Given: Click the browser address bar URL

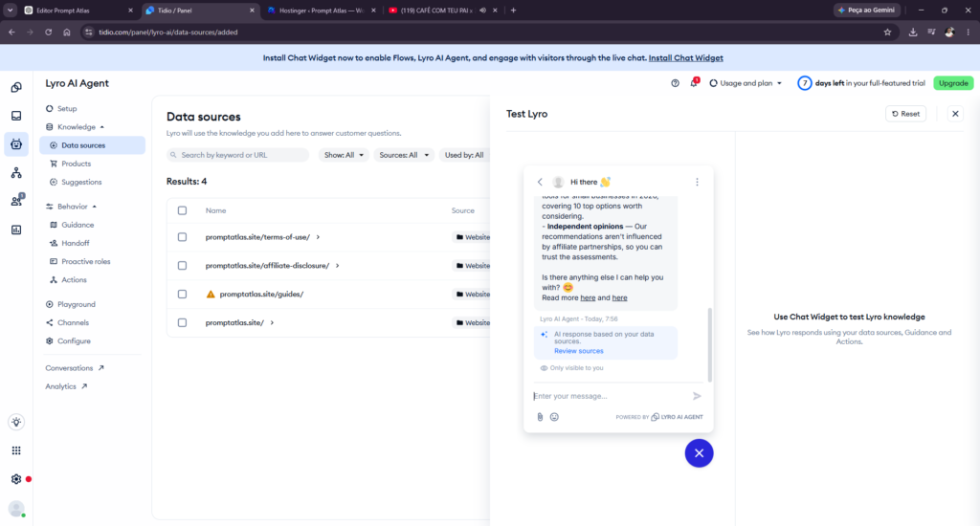Looking at the screenshot, I should 168,33.
